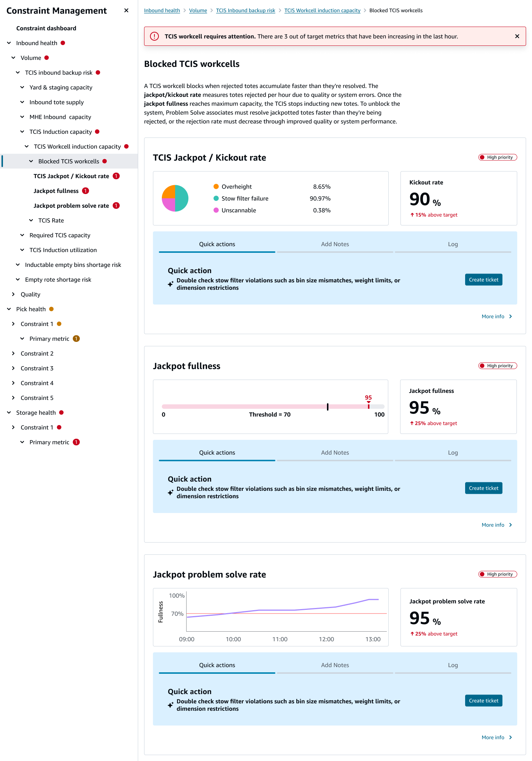532x761 pixels.
Task: Click the orange status dot next to Pick health
Action: 51,309
